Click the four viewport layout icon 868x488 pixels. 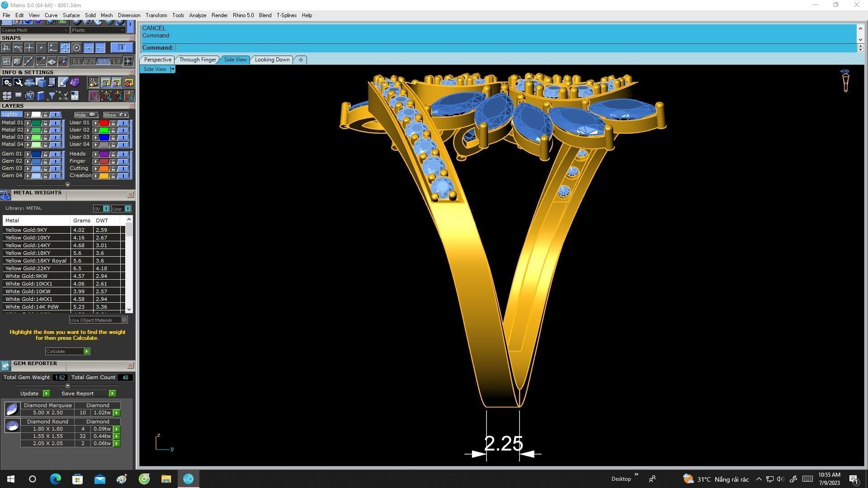(7, 96)
